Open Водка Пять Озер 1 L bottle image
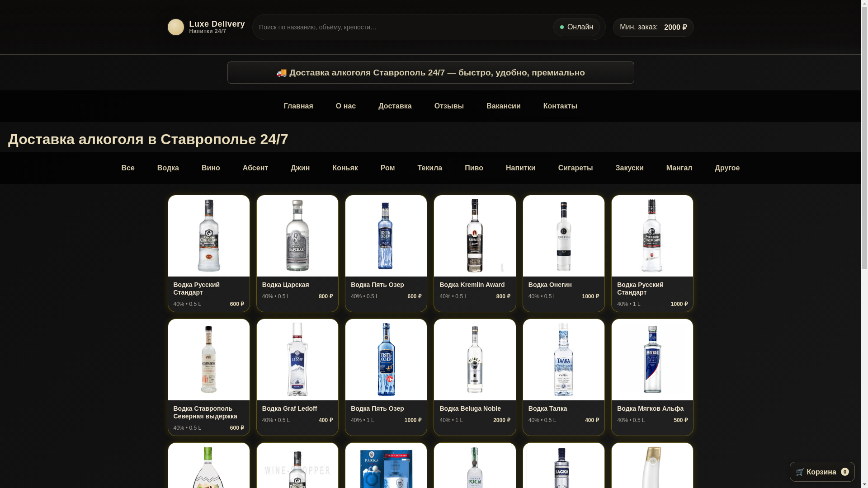 [x=386, y=360]
